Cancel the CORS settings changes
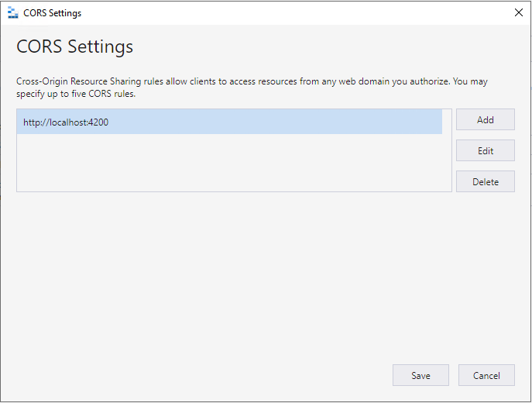This screenshot has height=403, width=532. [486, 375]
